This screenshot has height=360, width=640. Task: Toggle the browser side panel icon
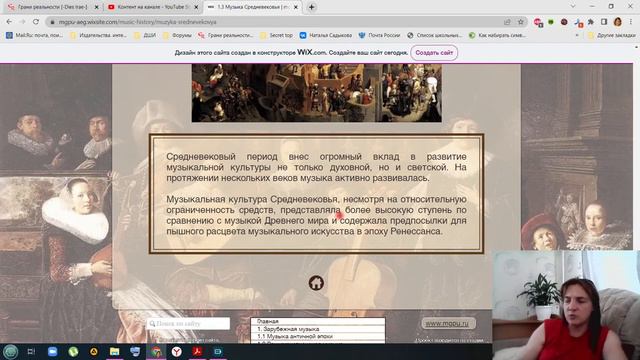604,22
